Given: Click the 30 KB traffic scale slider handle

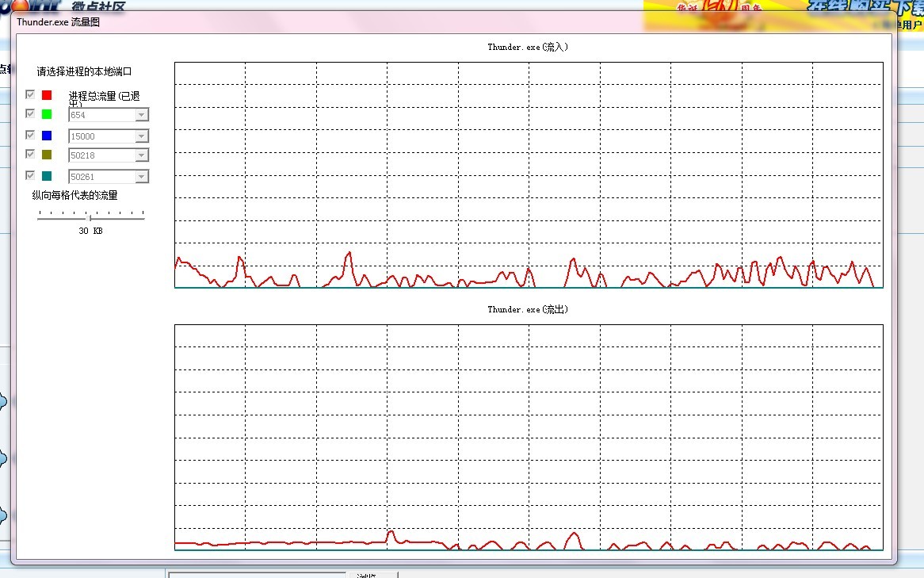Looking at the screenshot, I should [90, 216].
